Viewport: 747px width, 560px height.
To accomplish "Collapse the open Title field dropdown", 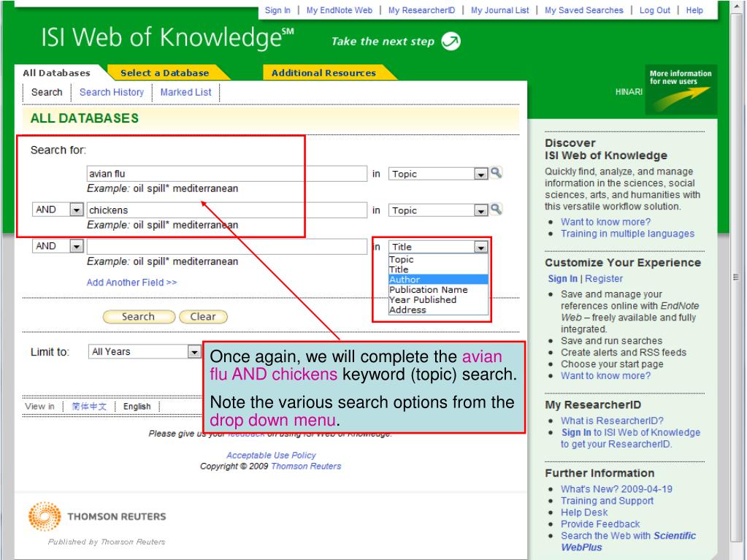I will coord(480,247).
